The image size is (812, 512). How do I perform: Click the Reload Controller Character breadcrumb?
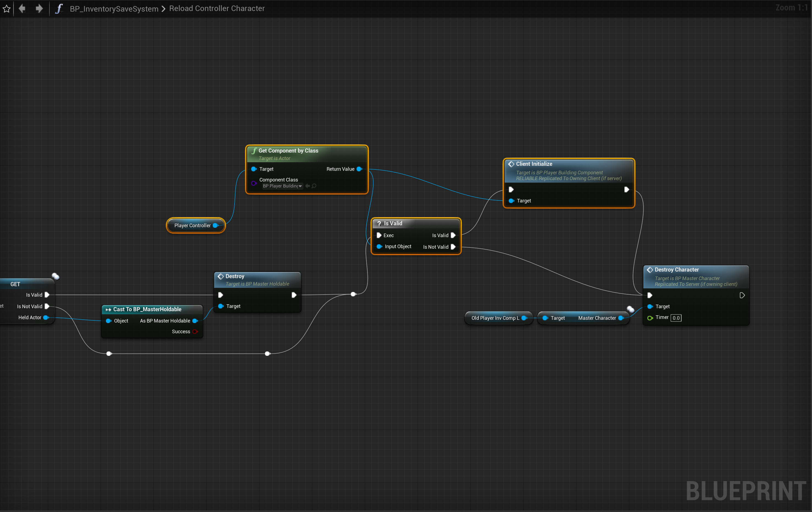click(217, 9)
